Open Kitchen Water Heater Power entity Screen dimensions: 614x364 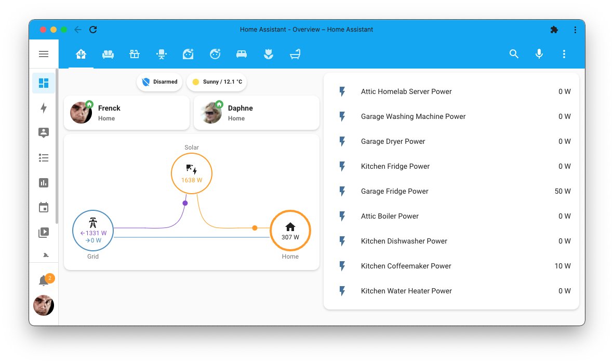click(x=451, y=291)
